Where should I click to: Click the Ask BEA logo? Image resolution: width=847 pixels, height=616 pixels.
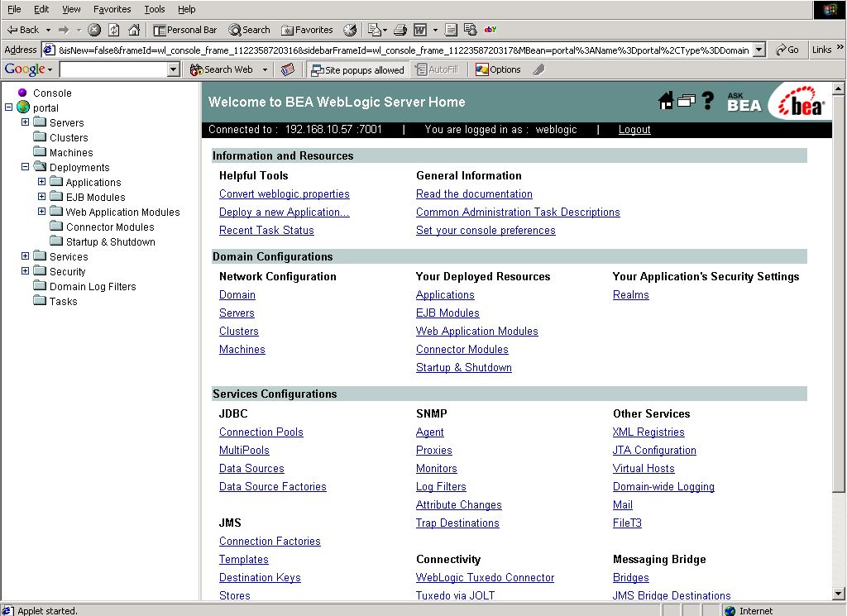[744, 102]
